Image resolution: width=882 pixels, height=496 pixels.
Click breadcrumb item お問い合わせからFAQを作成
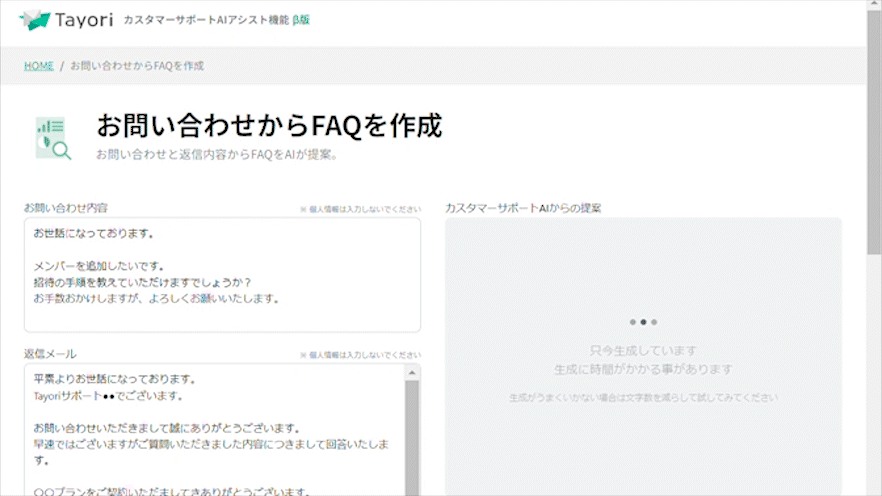click(137, 66)
